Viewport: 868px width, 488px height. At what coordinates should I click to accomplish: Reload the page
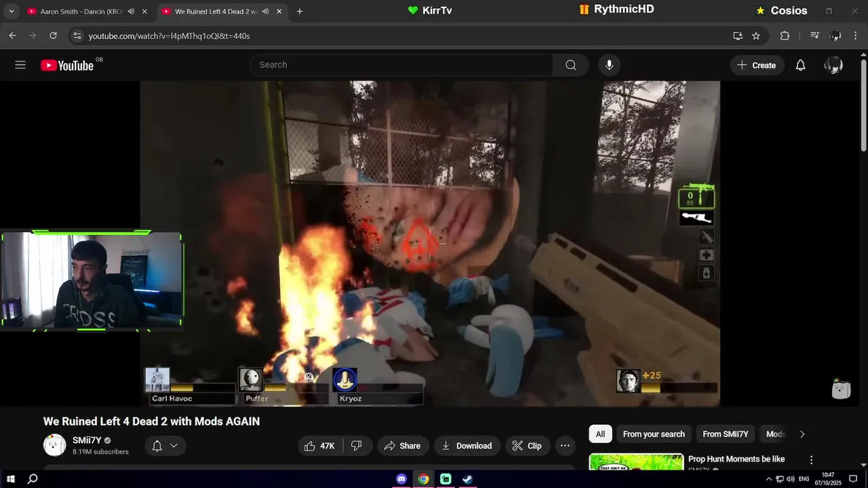54,36
